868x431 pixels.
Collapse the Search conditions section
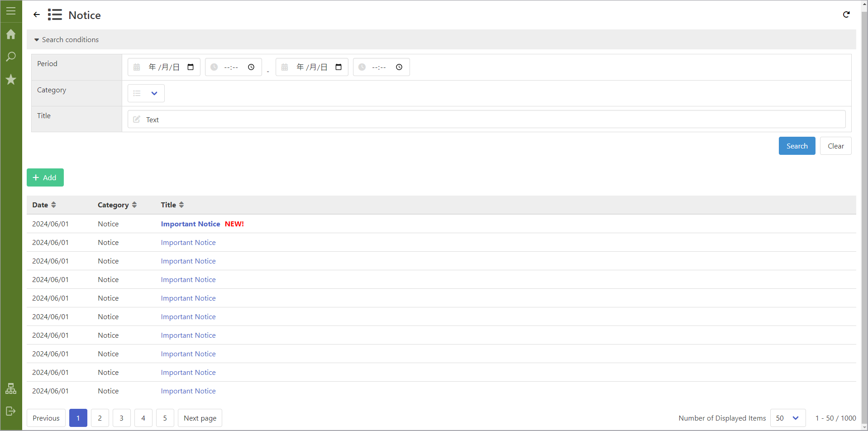click(x=67, y=40)
